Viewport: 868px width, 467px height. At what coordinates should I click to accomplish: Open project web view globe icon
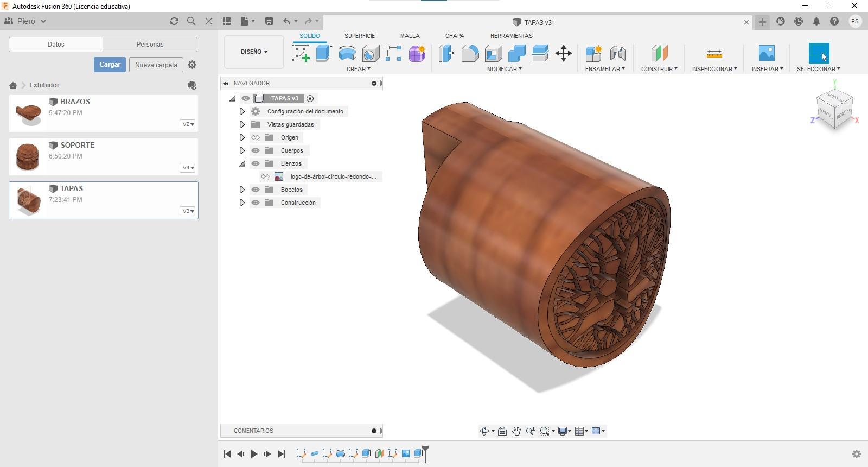(192, 85)
